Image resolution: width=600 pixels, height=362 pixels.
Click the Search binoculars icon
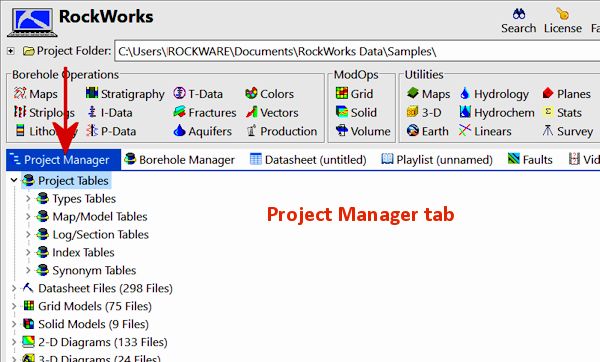tap(519, 14)
